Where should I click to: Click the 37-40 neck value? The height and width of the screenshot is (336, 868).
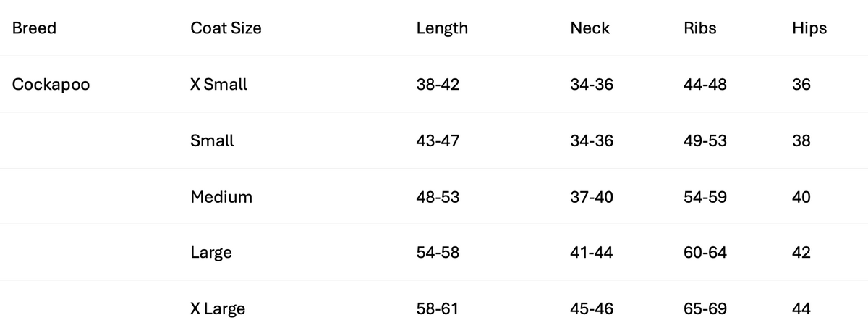[591, 197]
